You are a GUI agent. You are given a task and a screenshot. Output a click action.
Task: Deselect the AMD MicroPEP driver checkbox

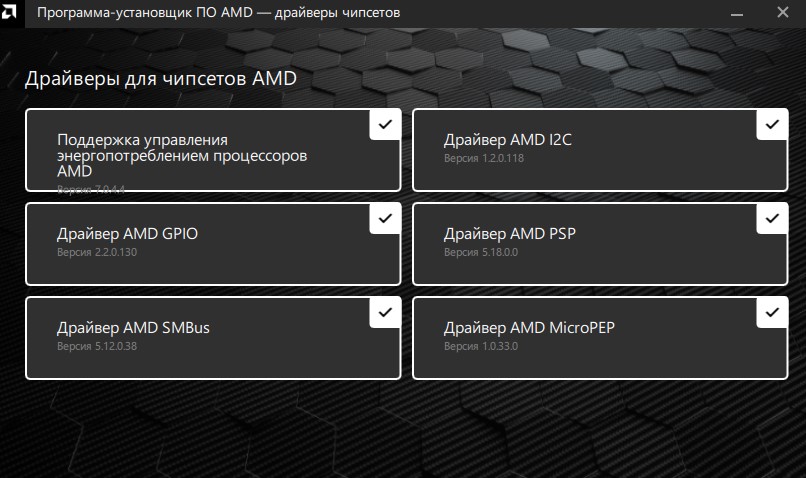[x=772, y=312]
